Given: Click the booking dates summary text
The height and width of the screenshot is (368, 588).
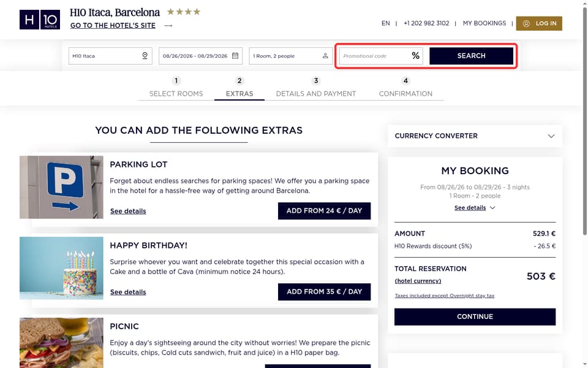Looking at the screenshot, I should click(x=475, y=187).
